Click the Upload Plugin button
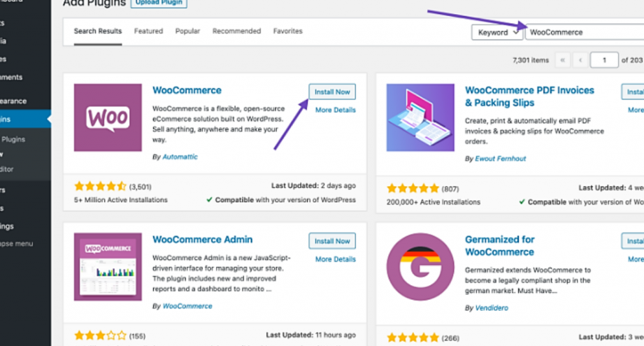Screen dimensions: 644x346 [159, 3]
